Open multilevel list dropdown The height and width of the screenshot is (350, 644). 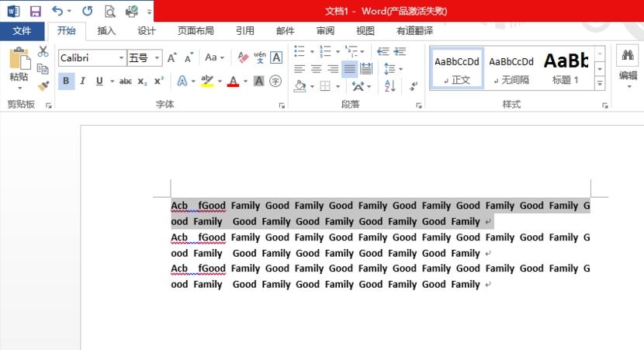tap(362, 52)
